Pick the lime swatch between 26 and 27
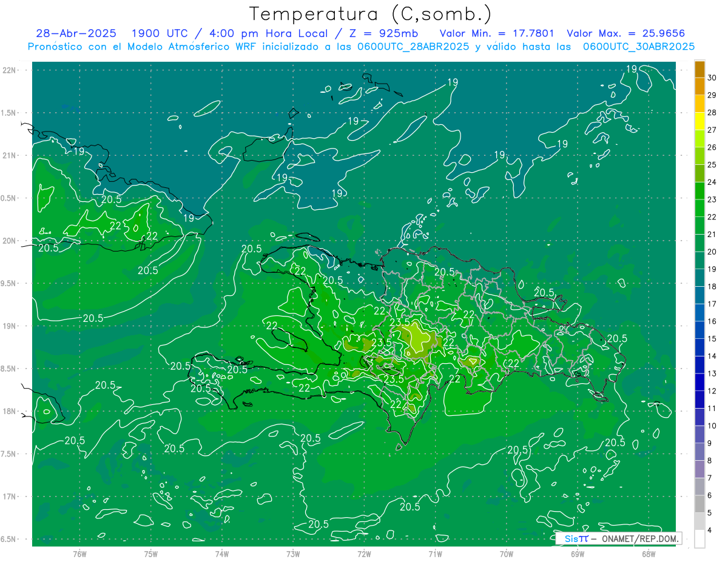The width and height of the screenshot is (728, 562). tap(699, 139)
